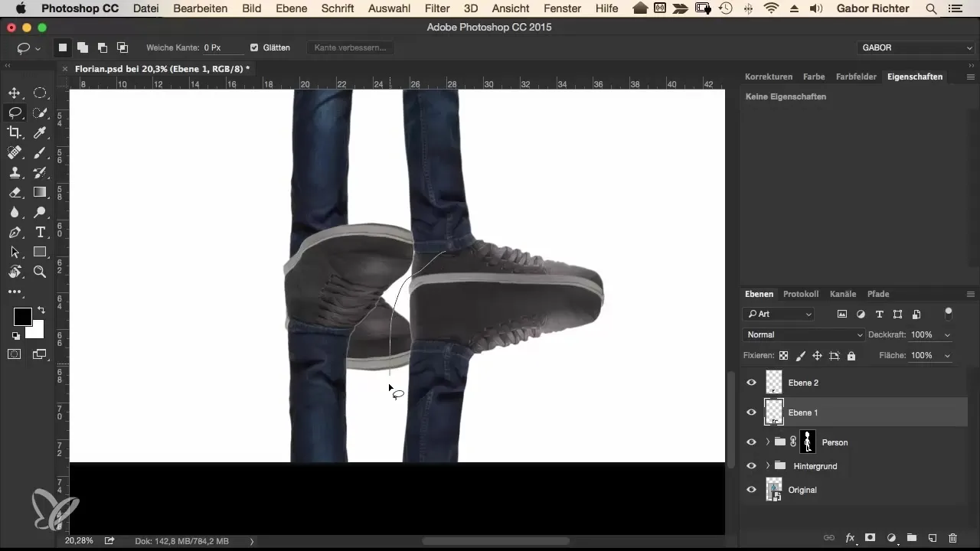Viewport: 980px width, 551px height.
Task: Select the History Brush tool
Action: coord(40,172)
